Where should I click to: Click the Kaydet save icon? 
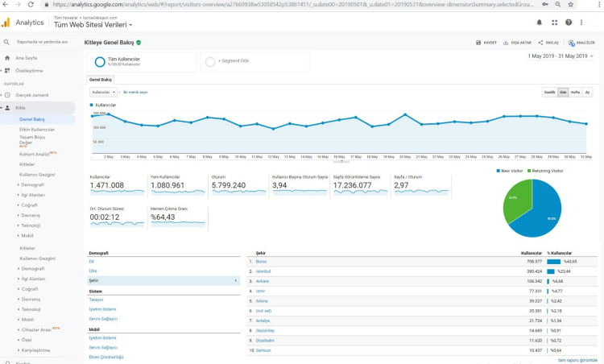point(478,43)
